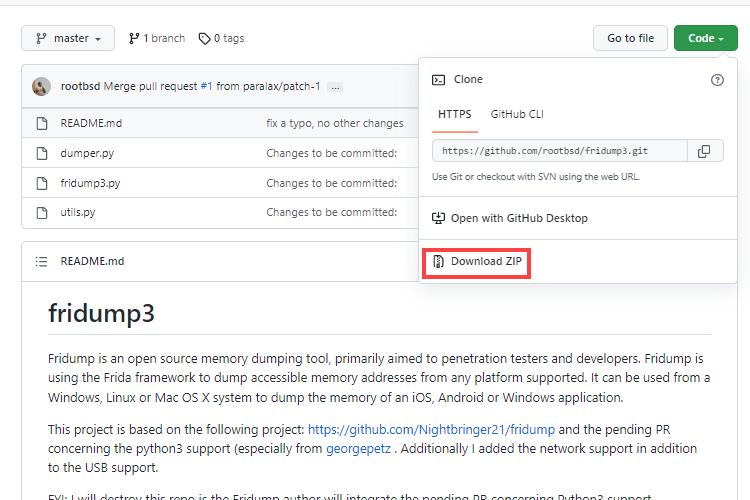Expand commit message ellipsis button
Screen dimensions: 750x500
coord(335,87)
